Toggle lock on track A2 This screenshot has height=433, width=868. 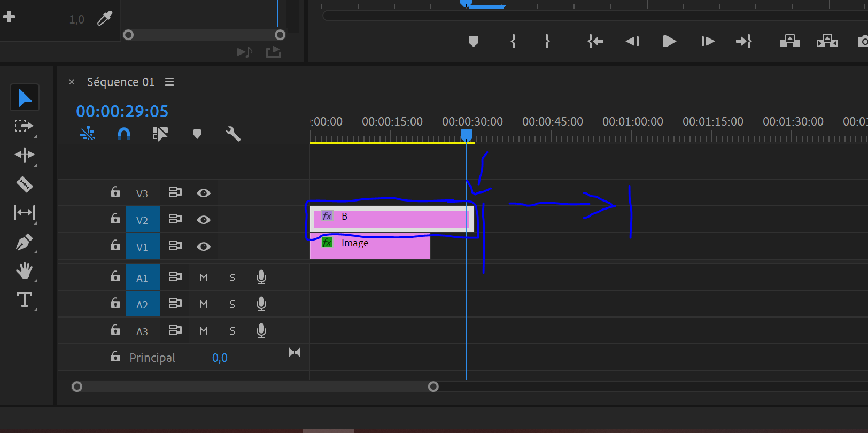(x=115, y=303)
